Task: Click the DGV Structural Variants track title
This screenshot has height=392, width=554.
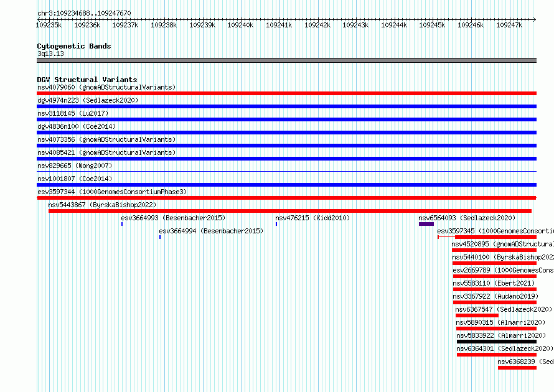Action: tap(87, 80)
